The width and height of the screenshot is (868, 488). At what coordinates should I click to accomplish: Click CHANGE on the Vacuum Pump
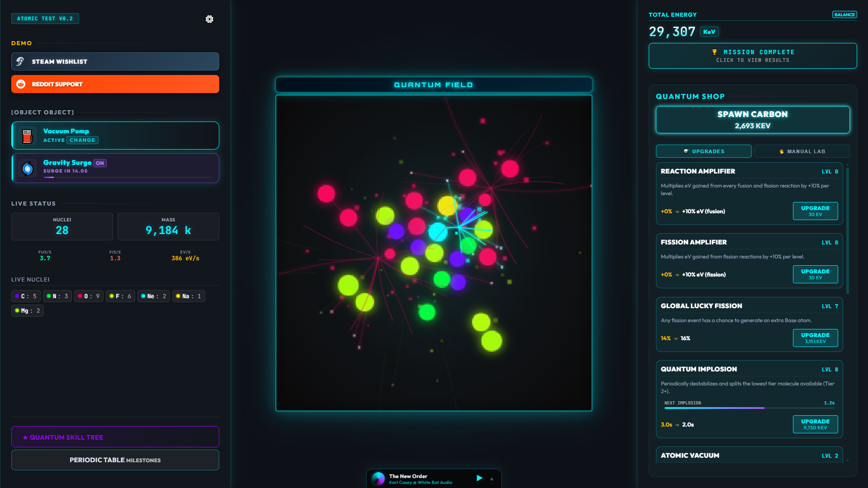82,140
